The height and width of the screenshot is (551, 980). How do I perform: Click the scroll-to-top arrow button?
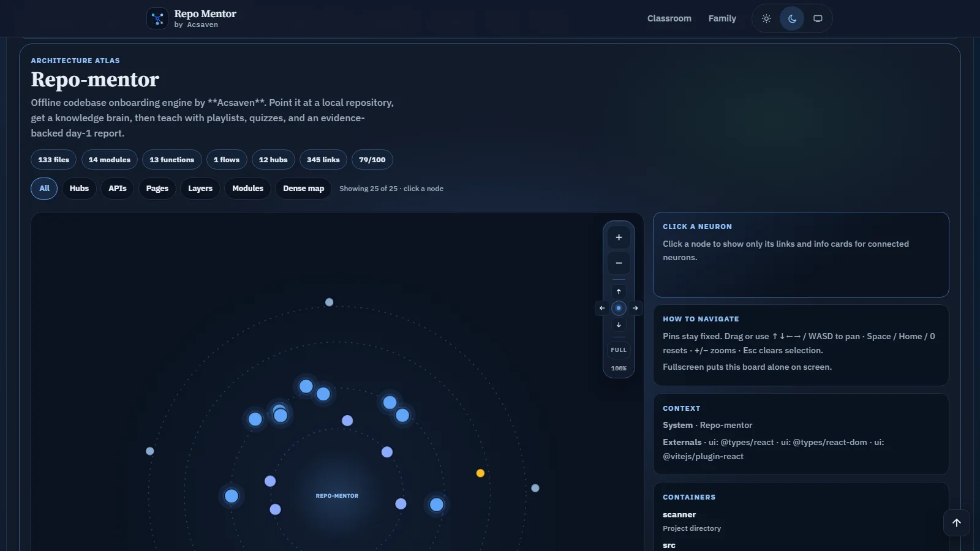[957, 523]
